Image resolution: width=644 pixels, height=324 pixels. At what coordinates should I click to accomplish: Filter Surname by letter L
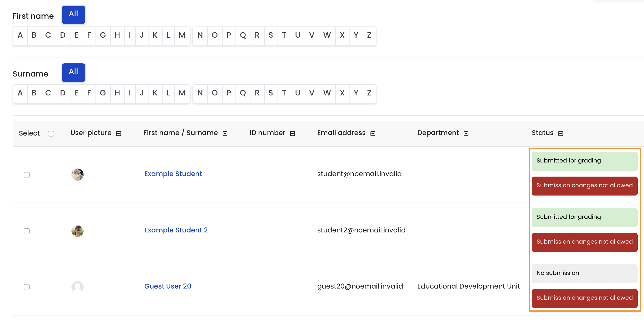point(168,94)
